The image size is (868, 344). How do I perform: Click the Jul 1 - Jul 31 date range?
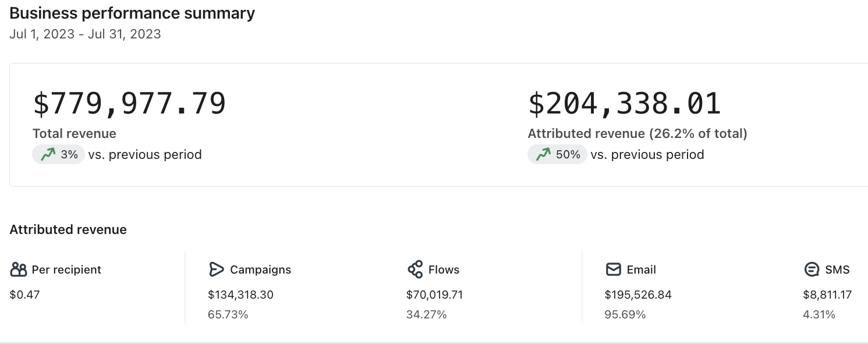pyautogui.click(x=85, y=34)
